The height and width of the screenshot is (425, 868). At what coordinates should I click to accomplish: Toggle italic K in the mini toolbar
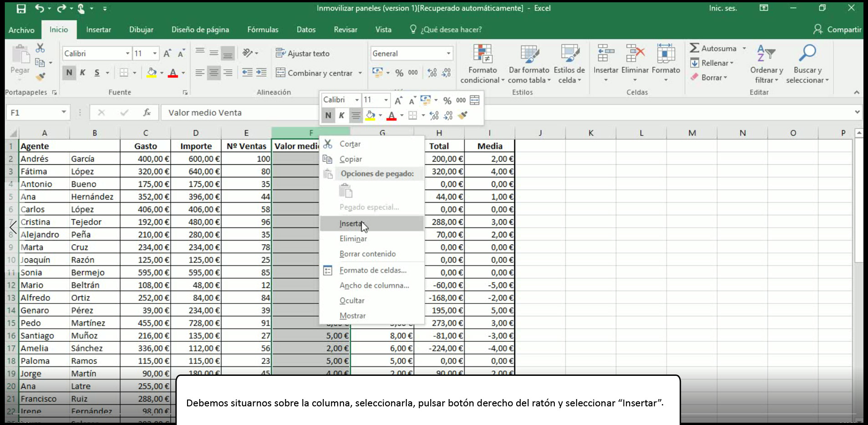pyautogui.click(x=341, y=116)
